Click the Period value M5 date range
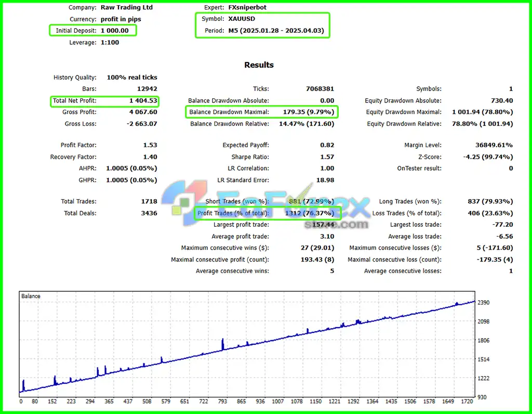 click(276, 31)
